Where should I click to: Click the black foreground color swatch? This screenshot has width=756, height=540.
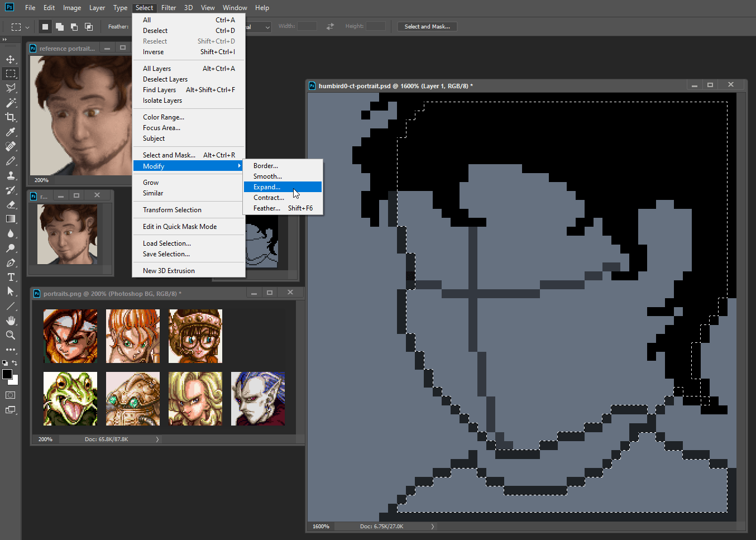(7, 374)
